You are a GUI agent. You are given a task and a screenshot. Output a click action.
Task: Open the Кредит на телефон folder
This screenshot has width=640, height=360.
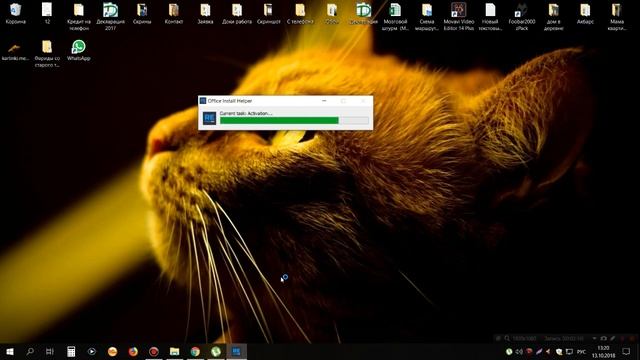[x=79, y=16]
